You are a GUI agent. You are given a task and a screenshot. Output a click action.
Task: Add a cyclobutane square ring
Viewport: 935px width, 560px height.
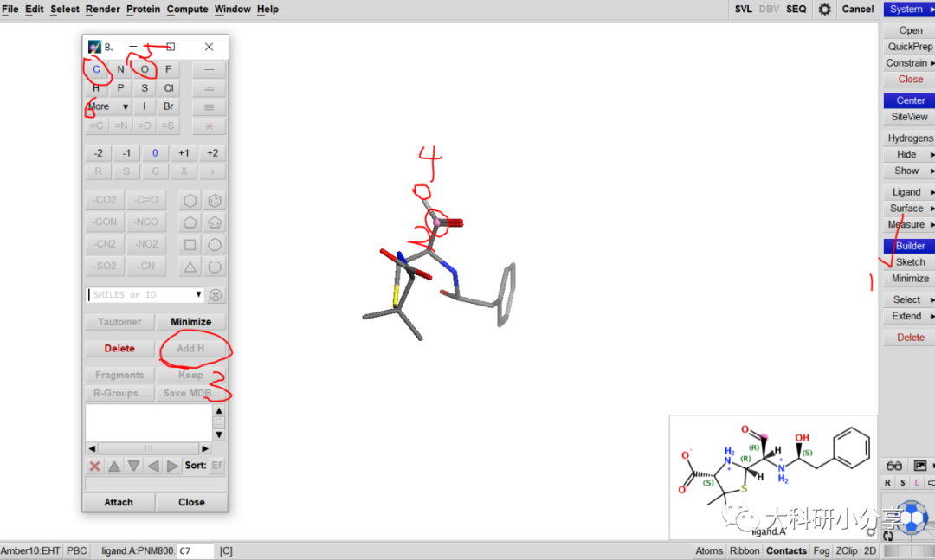click(190, 245)
